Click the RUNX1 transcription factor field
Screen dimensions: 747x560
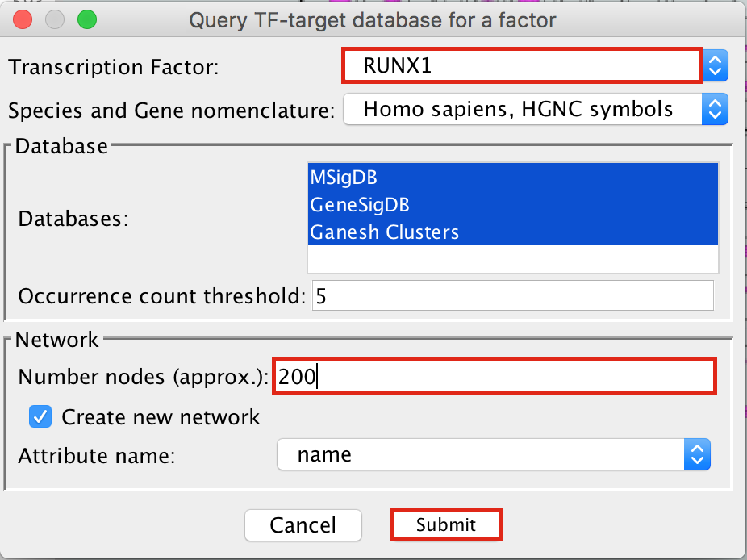click(x=521, y=66)
